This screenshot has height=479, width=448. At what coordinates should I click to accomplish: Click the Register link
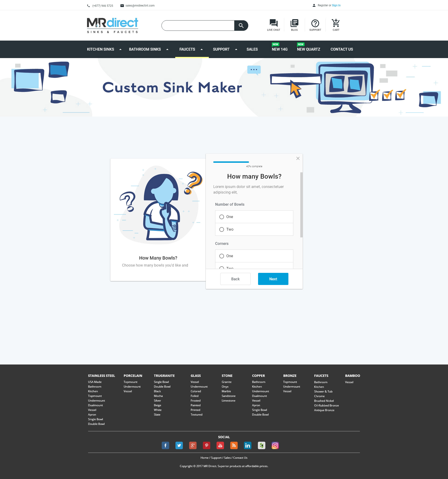[323, 5]
